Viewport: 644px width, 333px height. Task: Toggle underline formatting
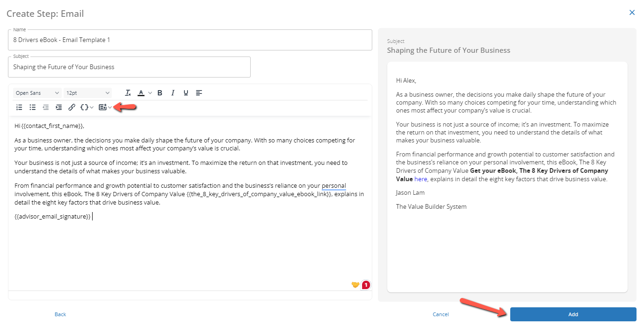point(186,92)
